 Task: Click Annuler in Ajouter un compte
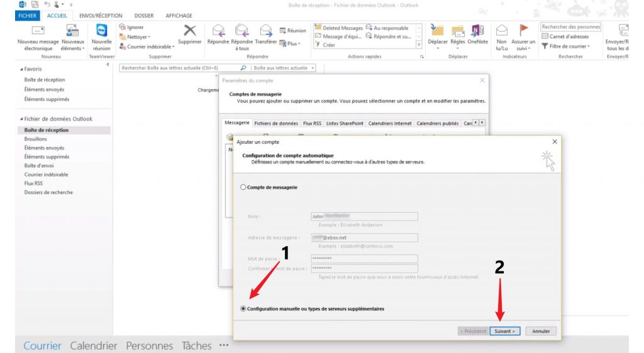541,331
